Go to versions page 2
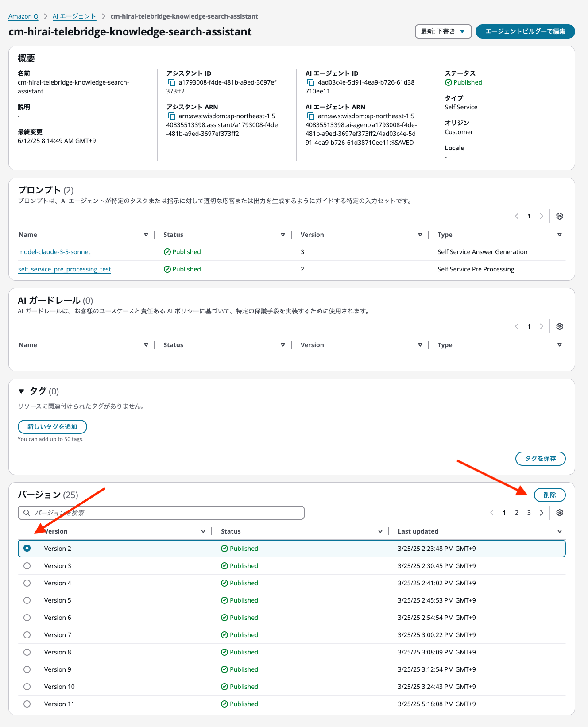This screenshot has height=727, width=588. click(517, 513)
